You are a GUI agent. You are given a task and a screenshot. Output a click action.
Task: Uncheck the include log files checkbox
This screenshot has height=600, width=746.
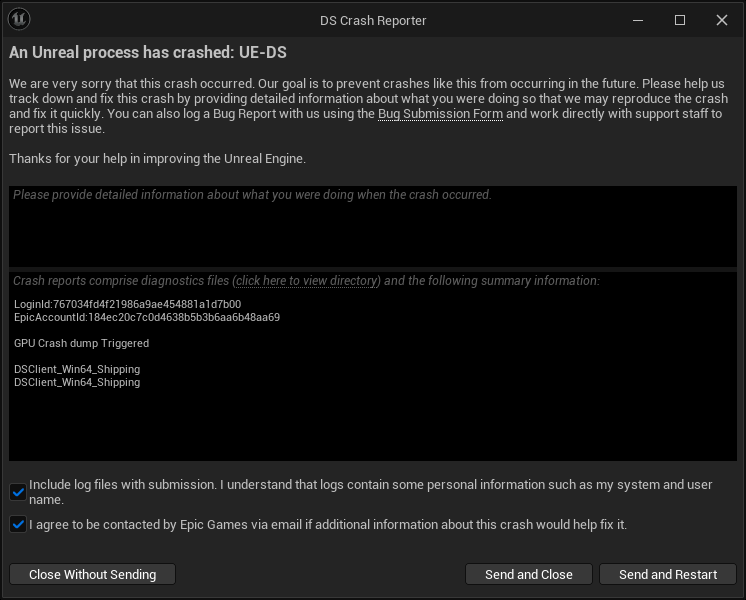click(18, 491)
